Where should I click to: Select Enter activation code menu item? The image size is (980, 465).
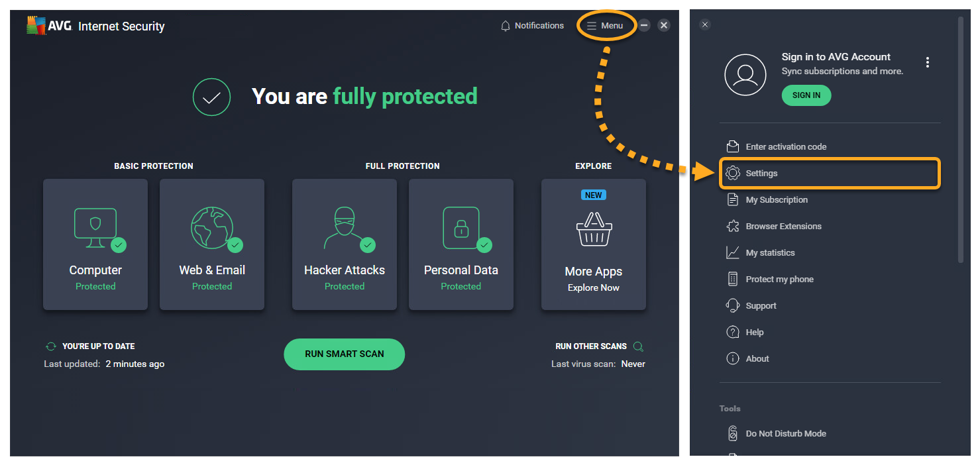pos(786,147)
